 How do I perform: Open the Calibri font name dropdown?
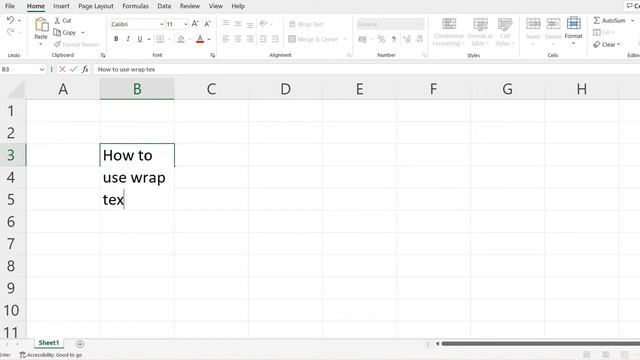pos(161,24)
